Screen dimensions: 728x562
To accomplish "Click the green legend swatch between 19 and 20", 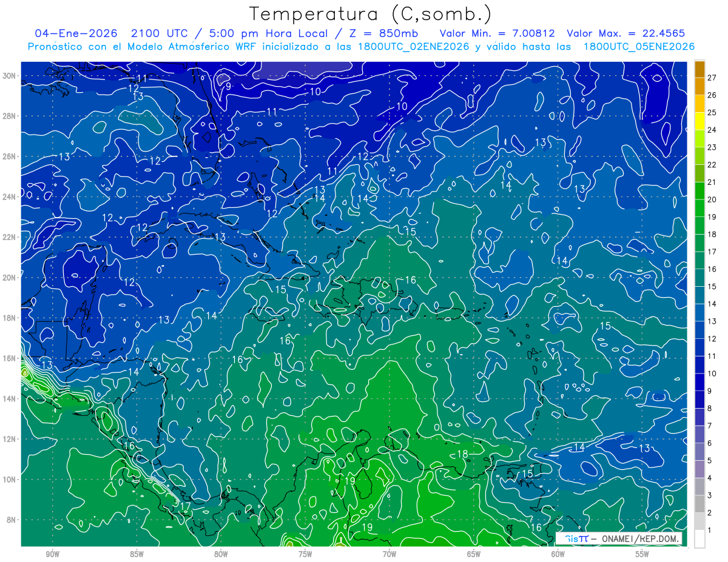I will (x=699, y=208).
